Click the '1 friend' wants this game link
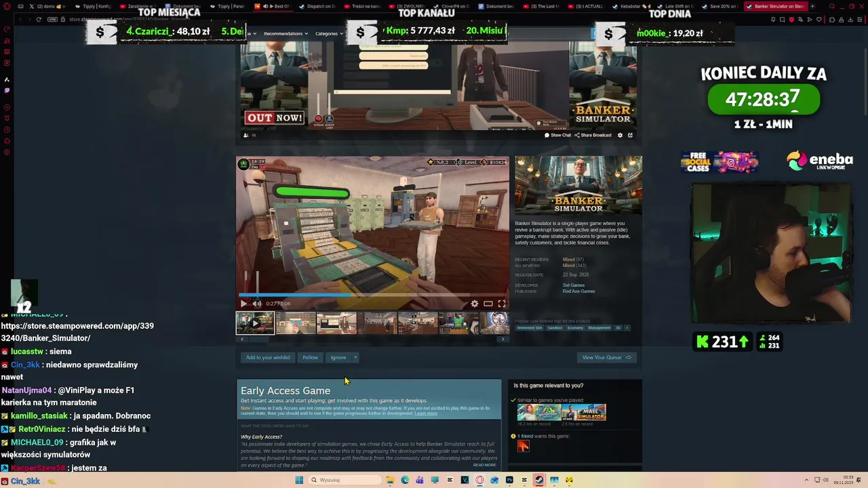The width and height of the screenshot is (868, 488). click(526, 436)
